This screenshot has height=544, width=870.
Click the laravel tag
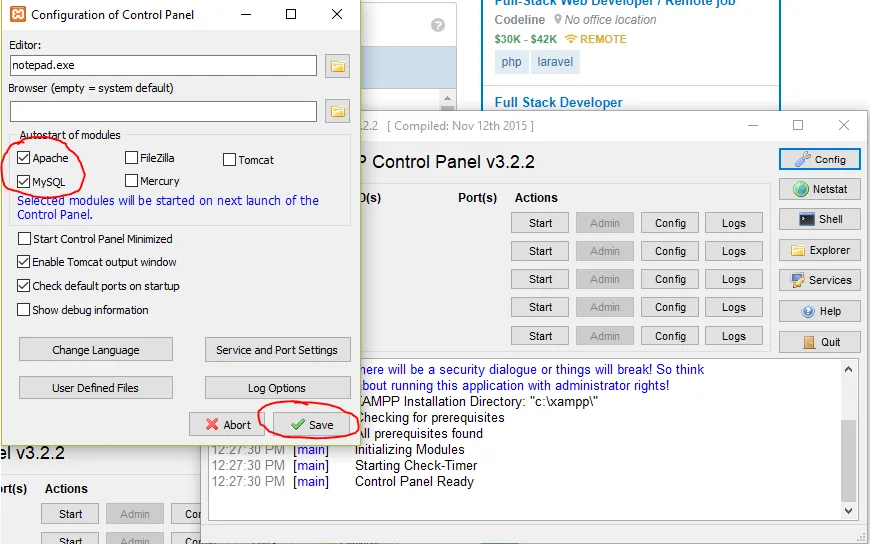pyautogui.click(x=555, y=62)
